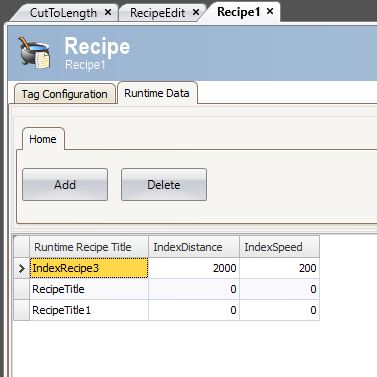Close the Recipe1 tab
The height and width of the screenshot is (377, 377).
point(270,12)
